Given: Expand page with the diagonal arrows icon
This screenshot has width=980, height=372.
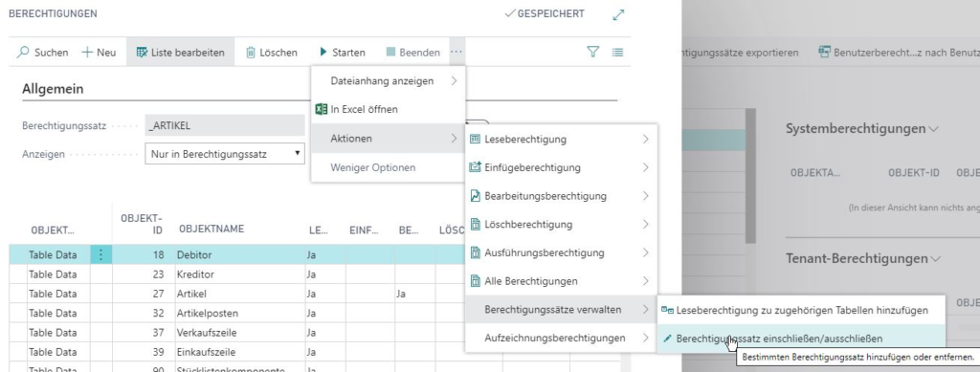Looking at the screenshot, I should pyautogui.click(x=619, y=15).
